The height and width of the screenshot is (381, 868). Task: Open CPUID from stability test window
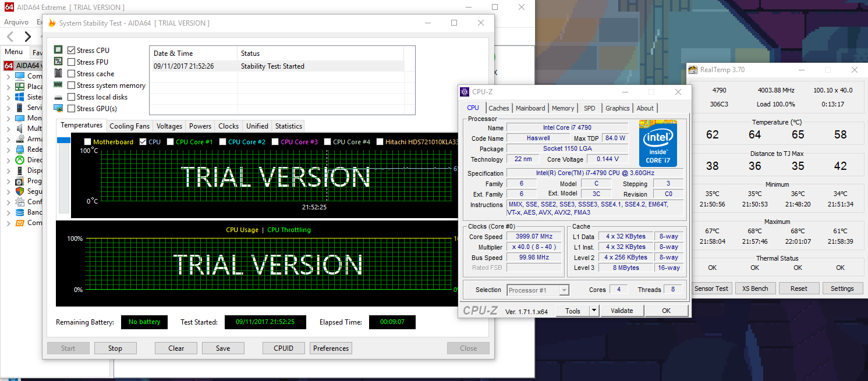coord(284,348)
